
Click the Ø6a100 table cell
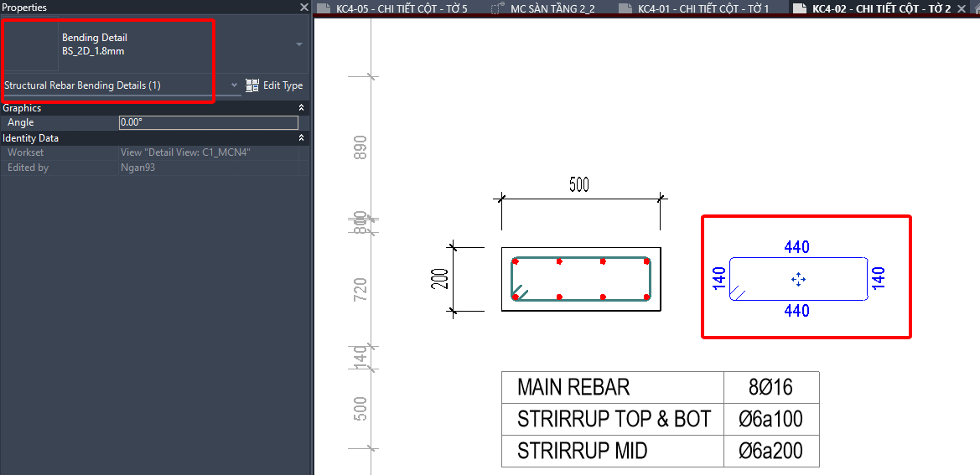[771, 419]
